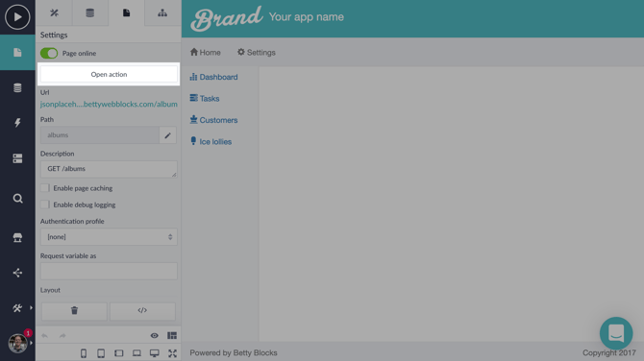This screenshot has height=361, width=644.
Task: Enable page caching checkbox
Action: click(45, 188)
